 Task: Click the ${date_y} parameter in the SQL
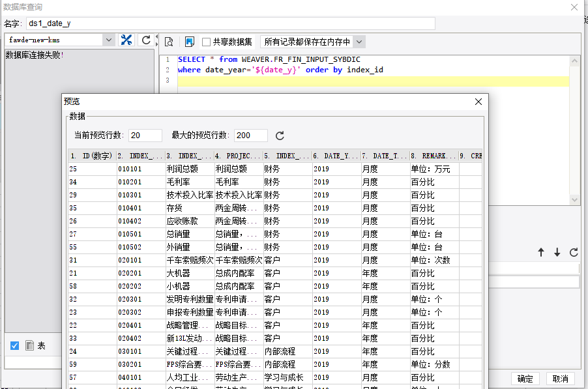tap(276, 70)
